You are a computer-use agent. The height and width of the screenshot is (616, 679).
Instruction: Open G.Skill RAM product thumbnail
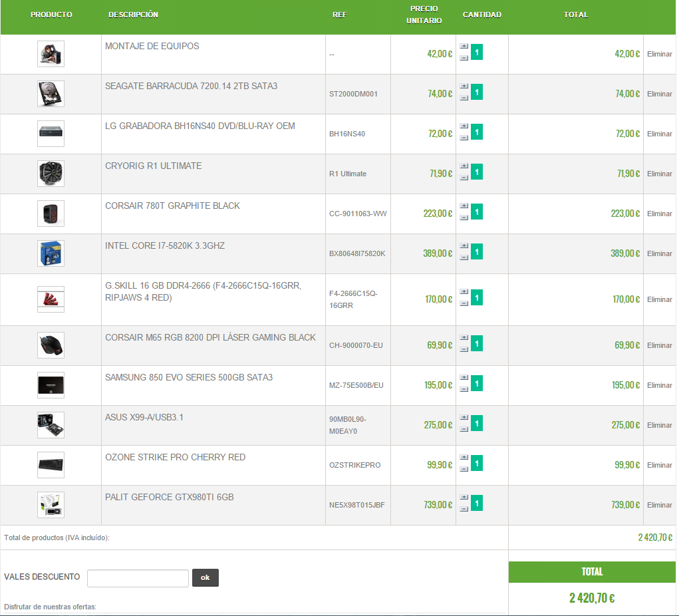[51, 299]
